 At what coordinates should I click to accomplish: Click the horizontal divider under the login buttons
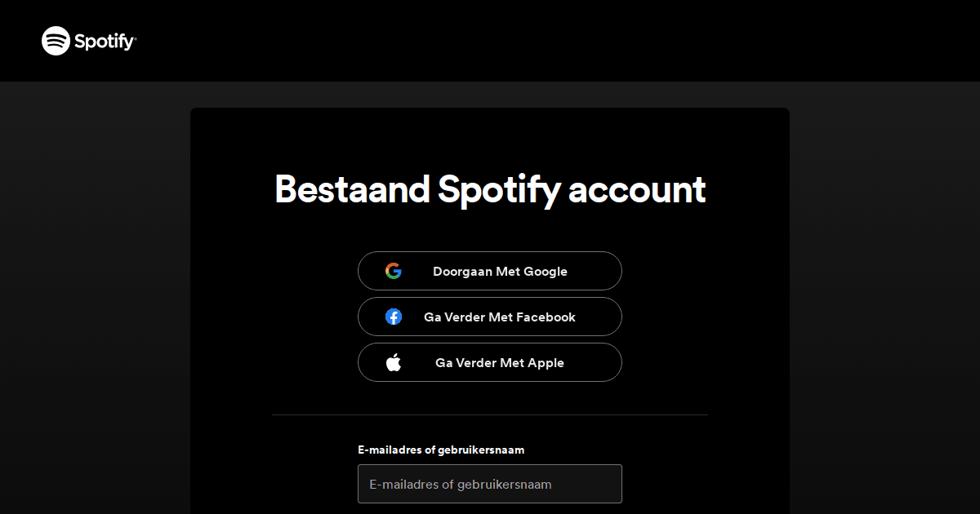(x=490, y=414)
